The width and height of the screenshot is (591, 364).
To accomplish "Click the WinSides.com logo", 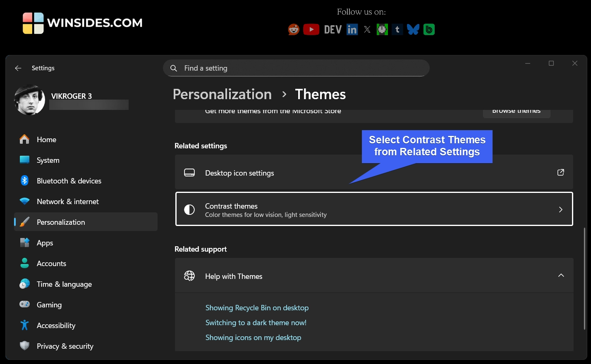I will click(81, 23).
